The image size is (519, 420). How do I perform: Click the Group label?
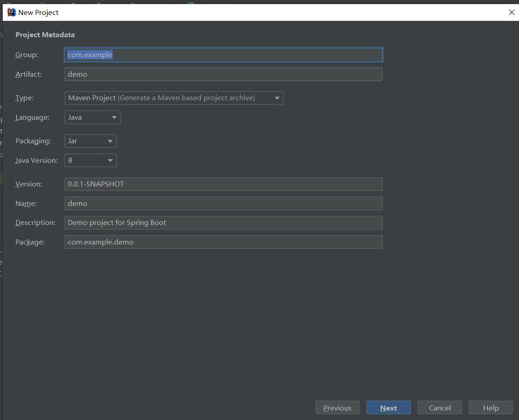pyautogui.click(x=27, y=55)
